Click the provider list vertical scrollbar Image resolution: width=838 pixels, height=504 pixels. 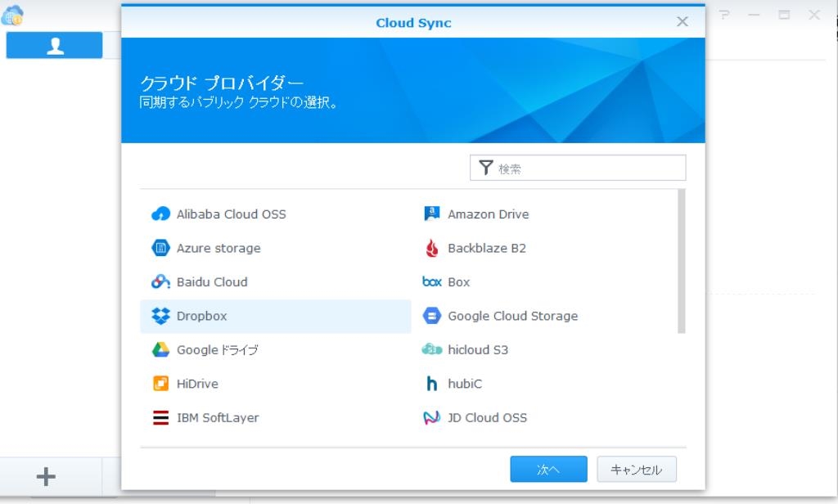682,262
